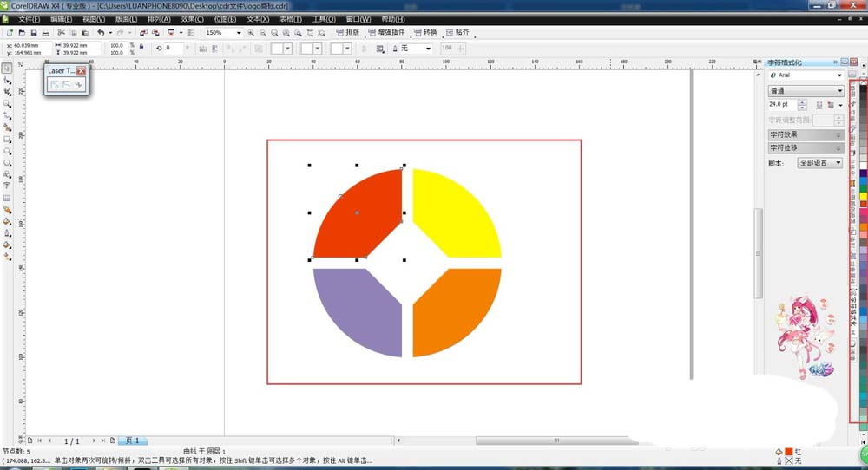
Task: Select the Pick tool in the toolbox
Action: click(7, 68)
